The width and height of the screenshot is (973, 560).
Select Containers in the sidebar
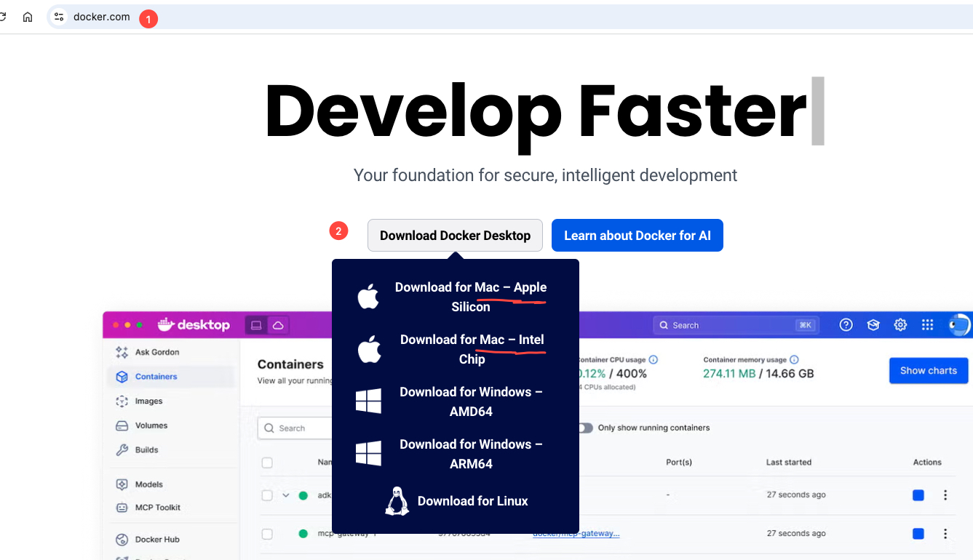click(x=172, y=377)
